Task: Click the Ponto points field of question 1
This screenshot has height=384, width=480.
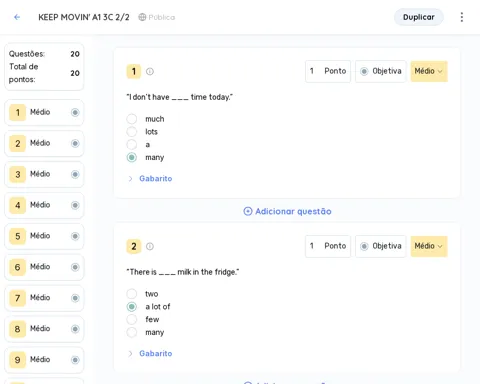Action: 328,71
